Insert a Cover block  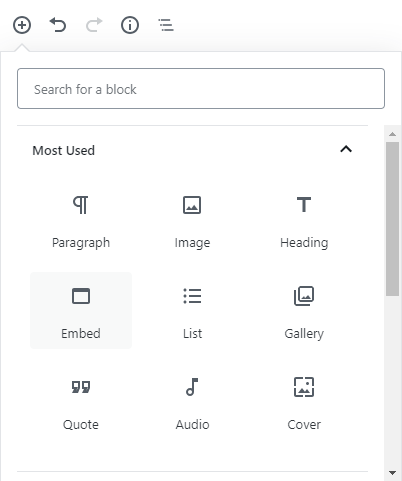click(304, 401)
